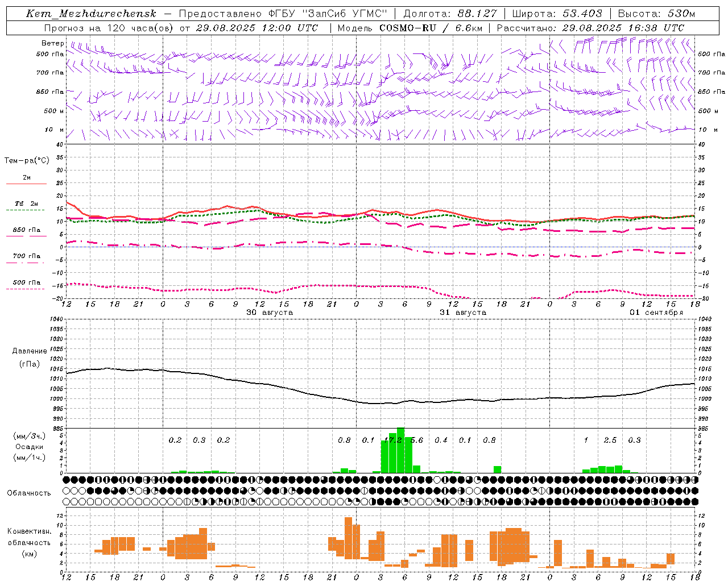Click the "(мм/1ч.)" precipitation unit label
728x582 pixels.
29,458
